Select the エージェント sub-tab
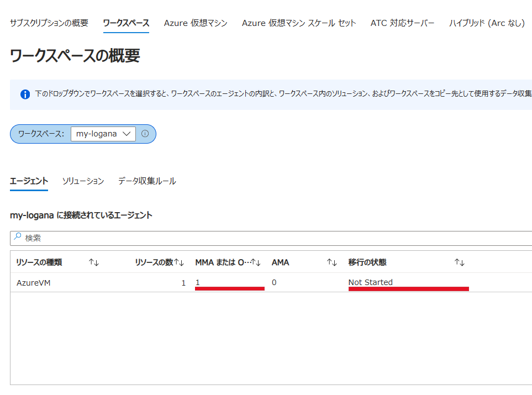This screenshot has height=395, width=532. tap(29, 181)
